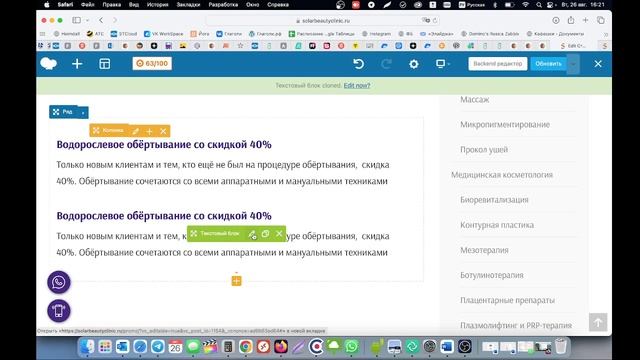Click the orange Колонка move handle
640x360 pixels.
pos(109,131)
